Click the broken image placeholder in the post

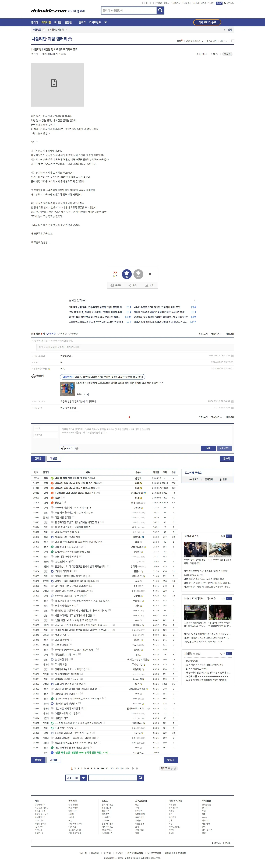tap(57, 85)
